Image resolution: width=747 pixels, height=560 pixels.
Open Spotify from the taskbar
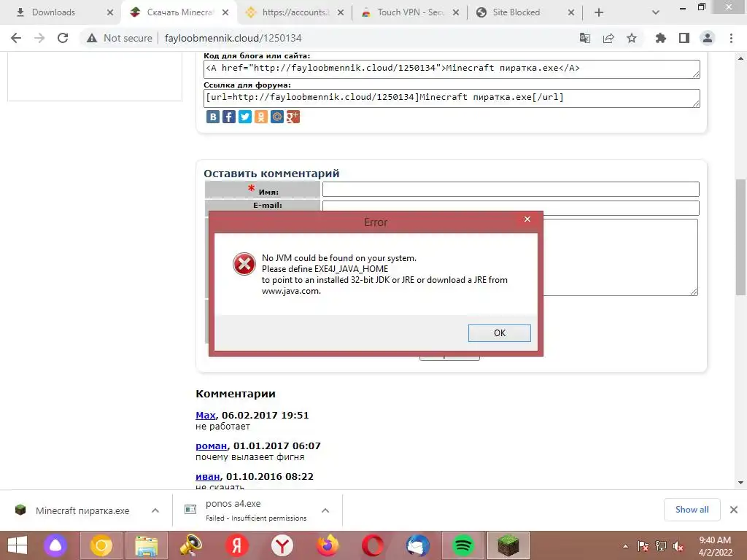(x=463, y=545)
